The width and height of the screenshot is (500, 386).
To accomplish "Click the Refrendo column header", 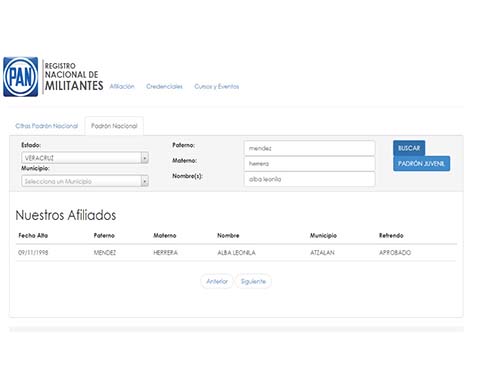I will tap(391, 236).
